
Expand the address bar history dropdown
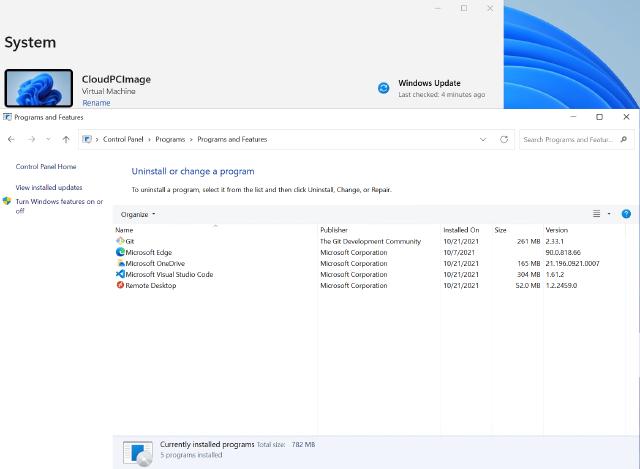pos(483,139)
